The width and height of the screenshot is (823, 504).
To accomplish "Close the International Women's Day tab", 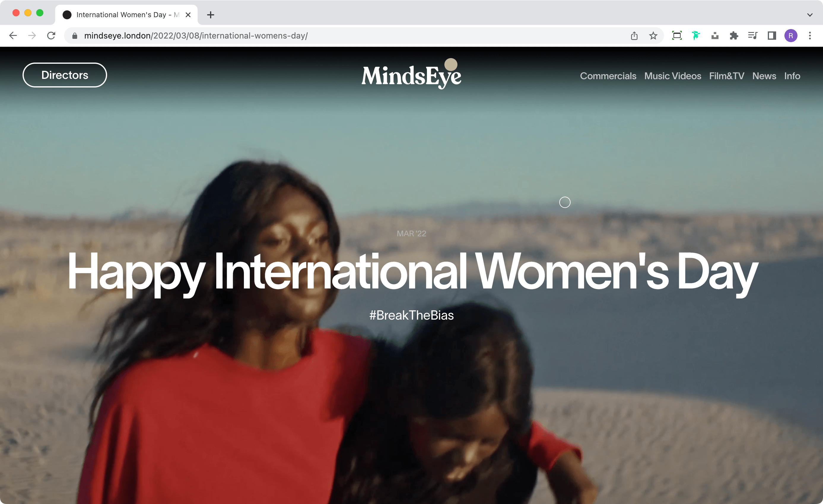I will [x=188, y=15].
